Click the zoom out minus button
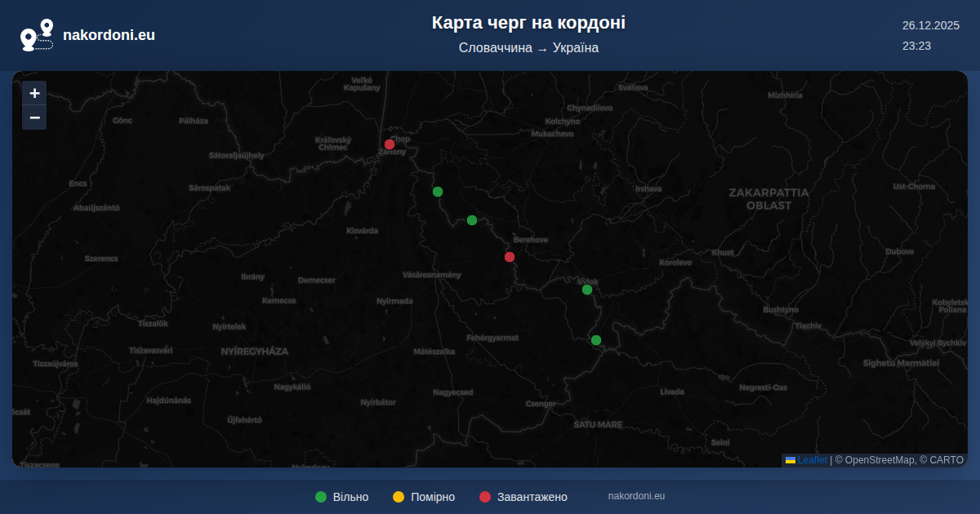The height and width of the screenshot is (514, 980). click(x=34, y=117)
